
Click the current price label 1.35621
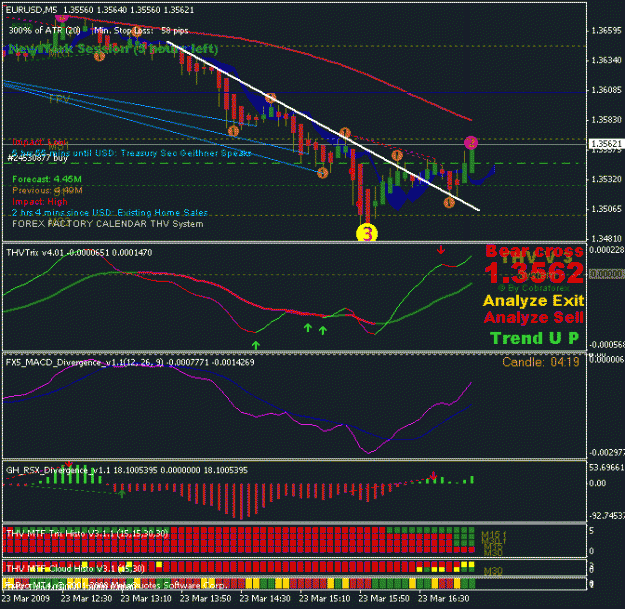(606, 143)
